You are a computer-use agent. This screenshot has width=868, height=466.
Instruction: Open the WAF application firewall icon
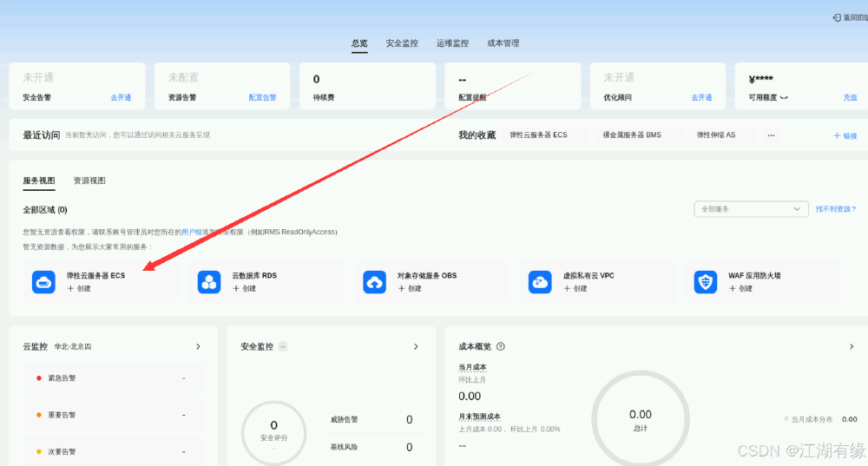705,282
